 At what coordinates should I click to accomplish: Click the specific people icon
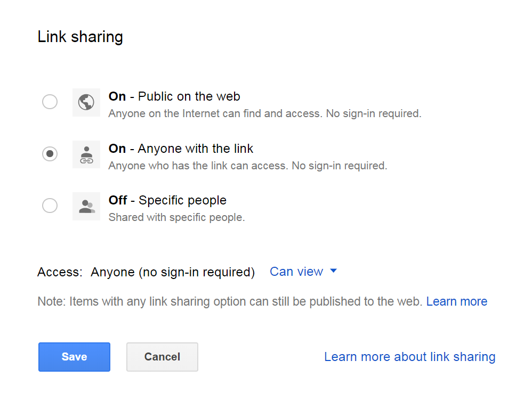tap(86, 207)
